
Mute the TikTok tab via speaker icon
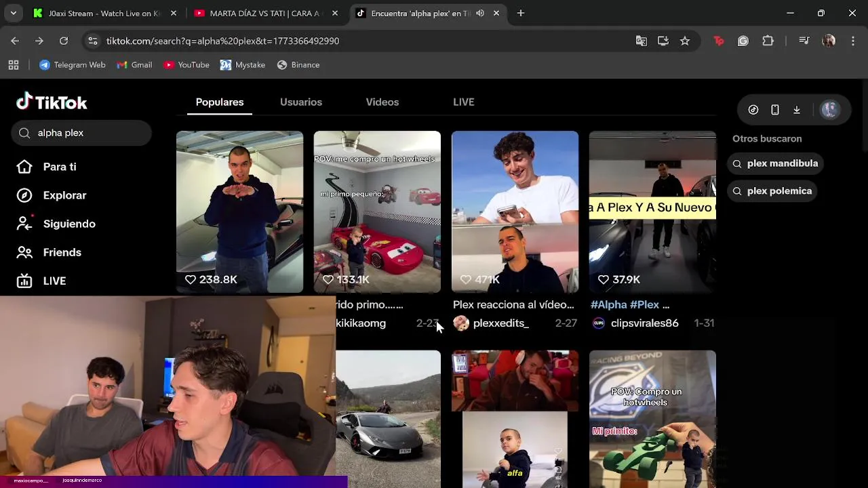click(x=480, y=13)
